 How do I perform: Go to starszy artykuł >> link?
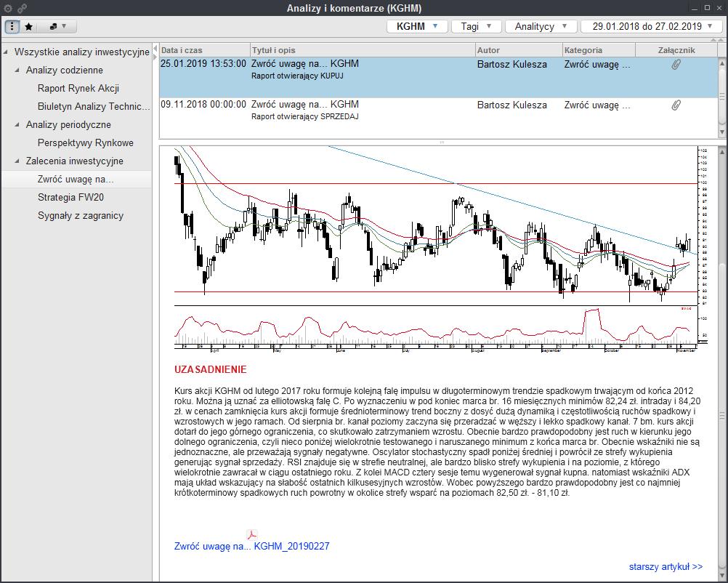[x=666, y=567]
